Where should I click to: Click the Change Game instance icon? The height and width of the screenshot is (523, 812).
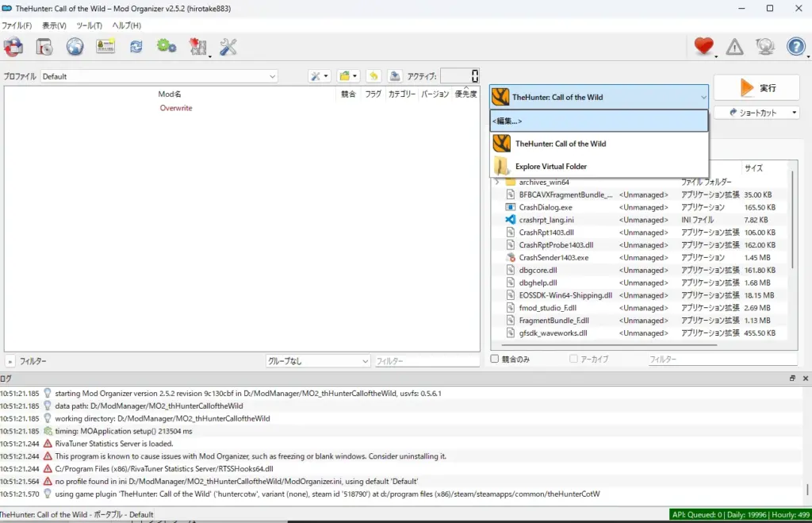pyautogui.click(x=13, y=47)
